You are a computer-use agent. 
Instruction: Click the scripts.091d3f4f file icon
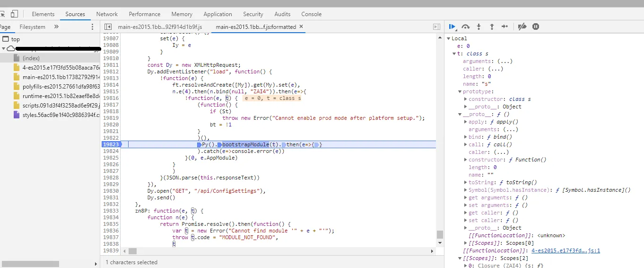tap(17, 105)
